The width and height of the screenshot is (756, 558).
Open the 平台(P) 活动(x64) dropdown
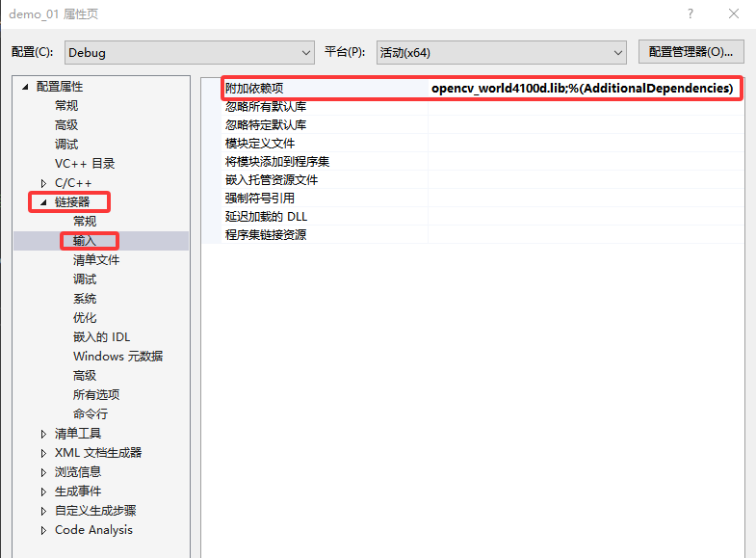pos(502,53)
